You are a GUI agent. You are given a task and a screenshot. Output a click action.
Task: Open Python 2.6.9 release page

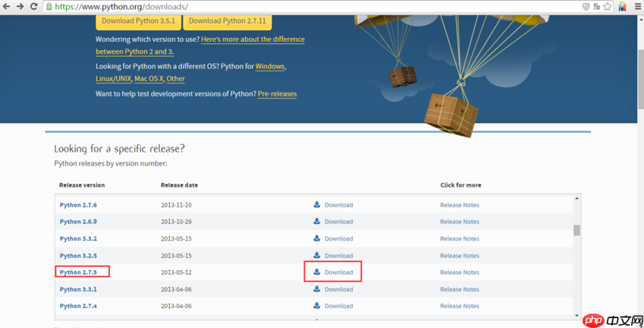tap(78, 222)
